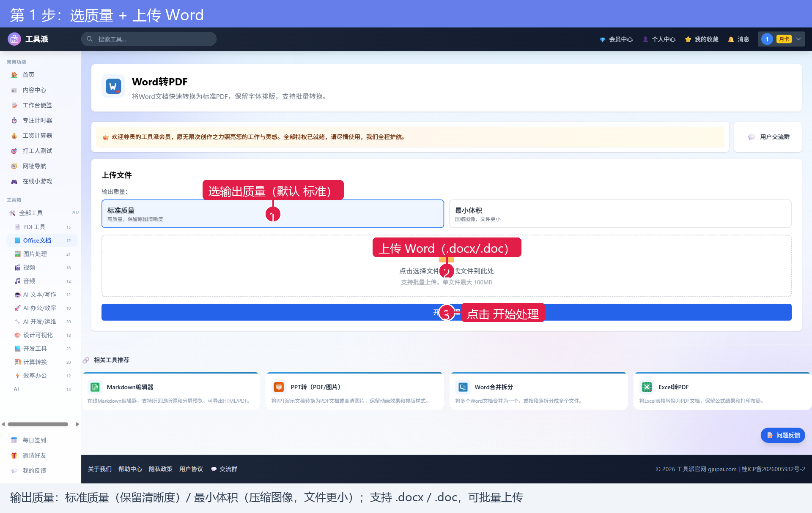Open 我的收藏 star icon
The height and width of the screenshot is (513, 812).
pos(688,39)
